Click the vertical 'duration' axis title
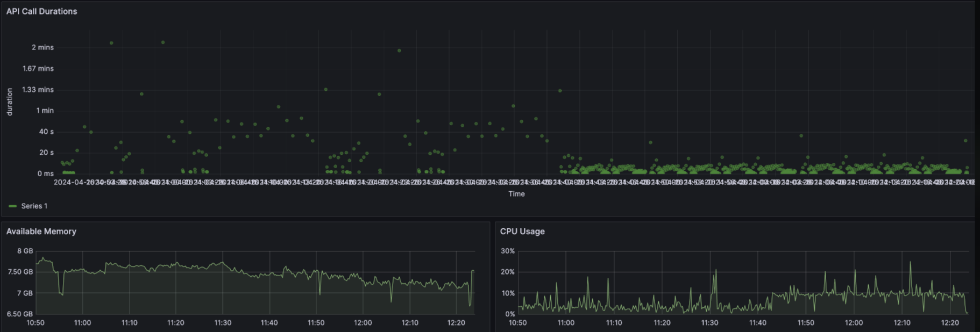Viewport: 980px width, 332px height. (10, 102)
